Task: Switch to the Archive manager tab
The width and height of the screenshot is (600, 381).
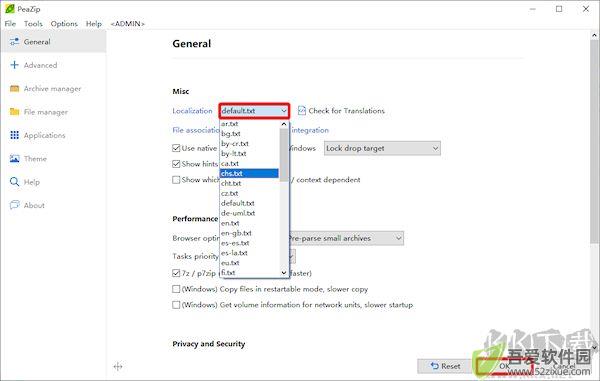Action: coord(52,88)
